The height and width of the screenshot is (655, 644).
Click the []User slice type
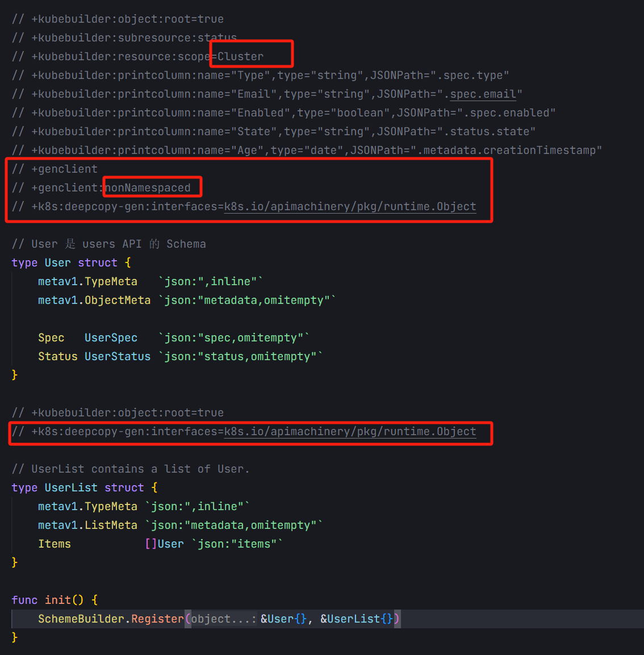tap(164, 544)
